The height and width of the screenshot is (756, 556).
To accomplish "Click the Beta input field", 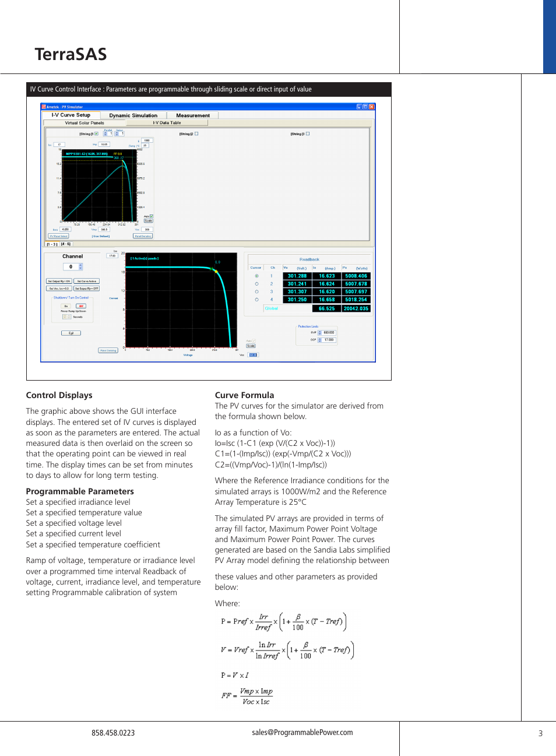I will click(65, 230).
